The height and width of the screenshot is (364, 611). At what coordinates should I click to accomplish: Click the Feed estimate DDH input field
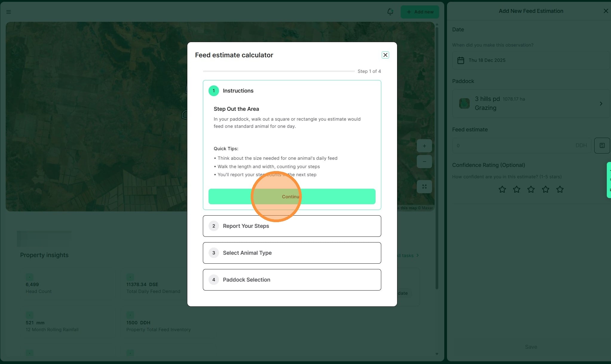point(515,145)
